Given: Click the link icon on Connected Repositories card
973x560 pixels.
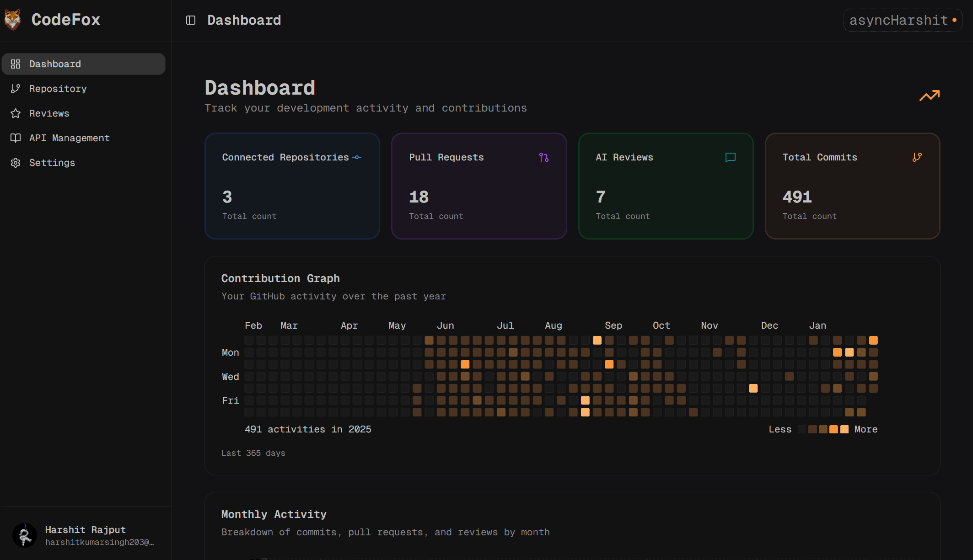Looking at the screenshot, I should click(x=357, y=157).
